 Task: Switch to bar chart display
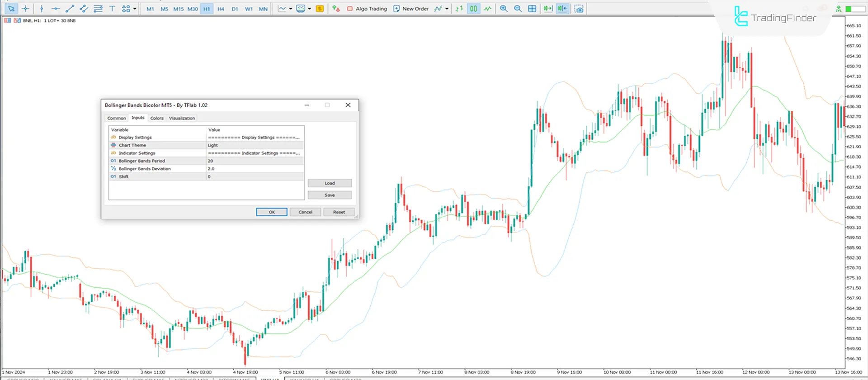pyautogui.click(x=459, y=9)
